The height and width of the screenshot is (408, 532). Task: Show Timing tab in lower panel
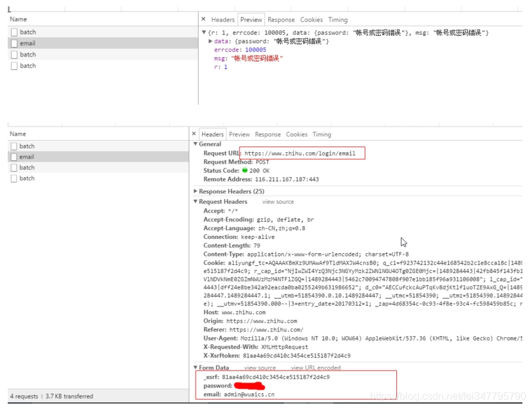[x=322, y=134]
